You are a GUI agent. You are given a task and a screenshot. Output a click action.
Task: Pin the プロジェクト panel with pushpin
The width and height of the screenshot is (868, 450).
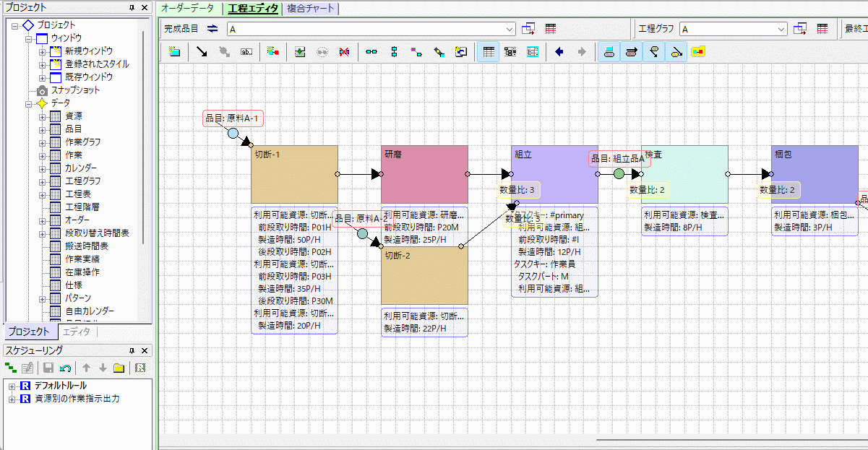[132, 7]
